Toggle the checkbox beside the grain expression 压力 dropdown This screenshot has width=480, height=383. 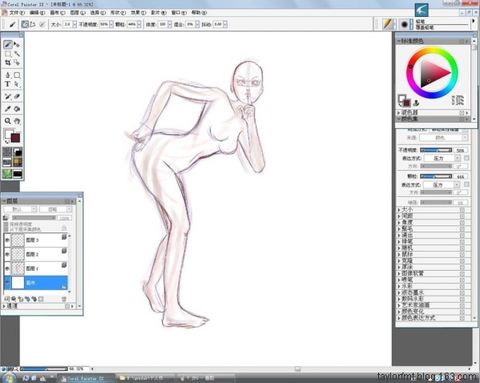point(466,184)
